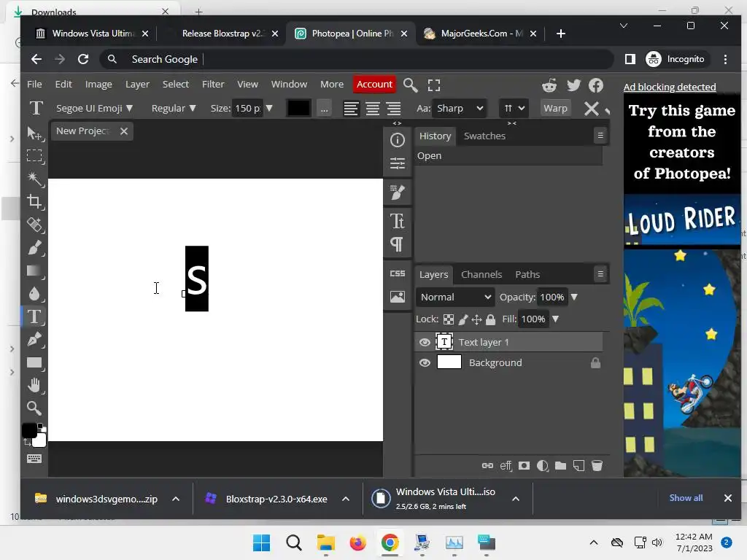Switch to the Paths tab

[527, 275]
